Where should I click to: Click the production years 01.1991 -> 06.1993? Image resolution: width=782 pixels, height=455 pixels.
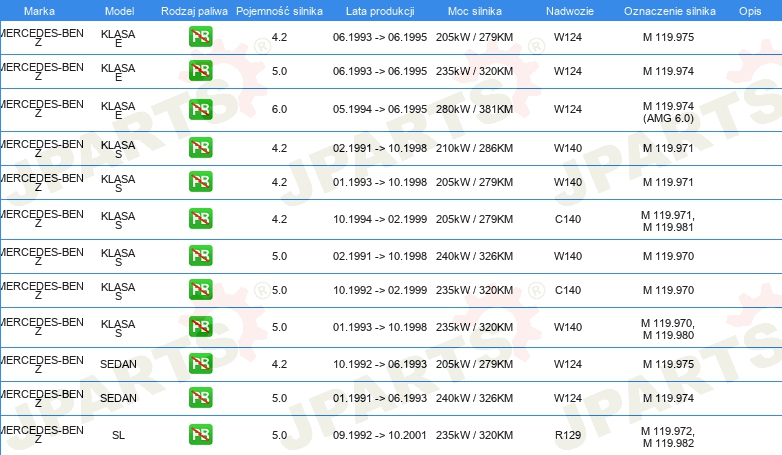pos(380,398)
